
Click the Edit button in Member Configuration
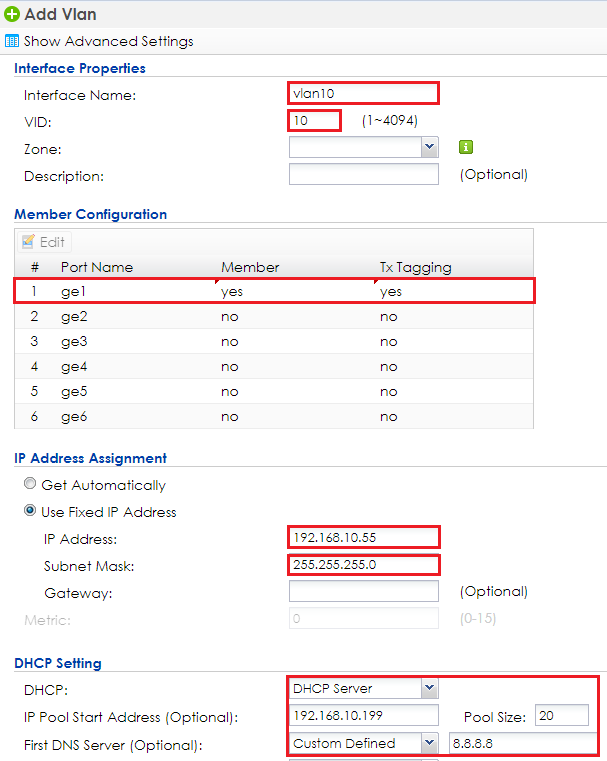[45, 242]
